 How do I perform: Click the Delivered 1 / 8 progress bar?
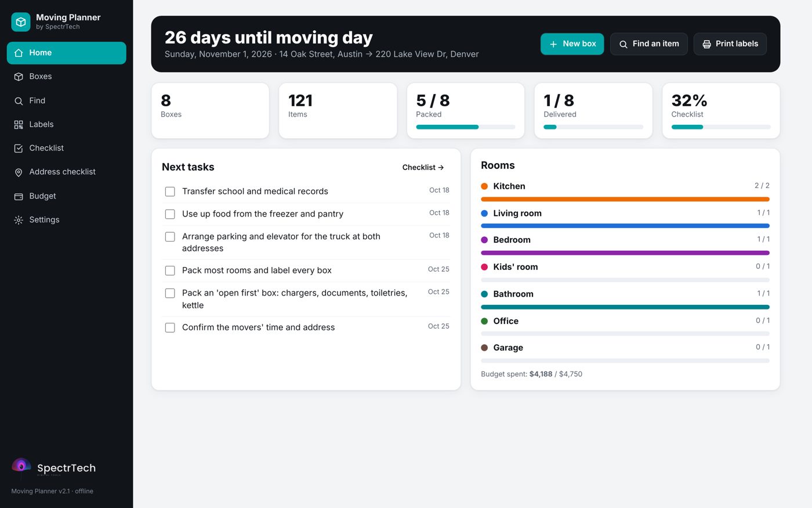pos(593,127)
